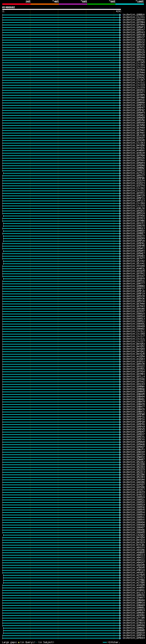Screen dimensions: 146x644
Task: Click hit label UniRef100_Q9TMV1
Action: pos(134,369)
